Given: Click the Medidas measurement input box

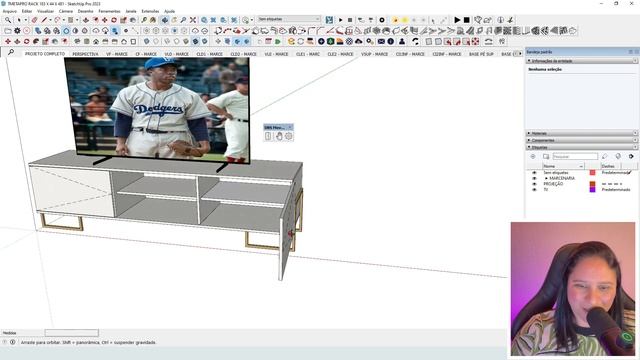Looking at the screenshot, I should [x=71, y=333].
